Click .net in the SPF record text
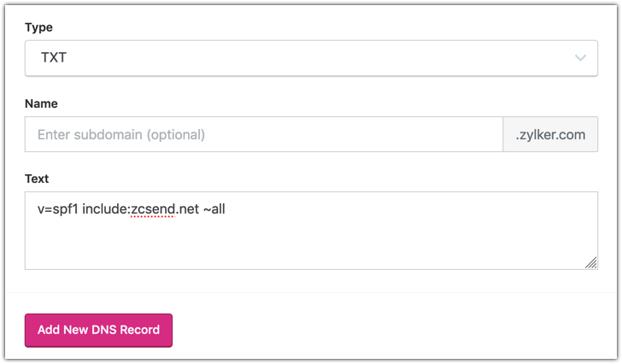Screen dimensions: 622x364 pyautogui.click(x=186, y=209)
